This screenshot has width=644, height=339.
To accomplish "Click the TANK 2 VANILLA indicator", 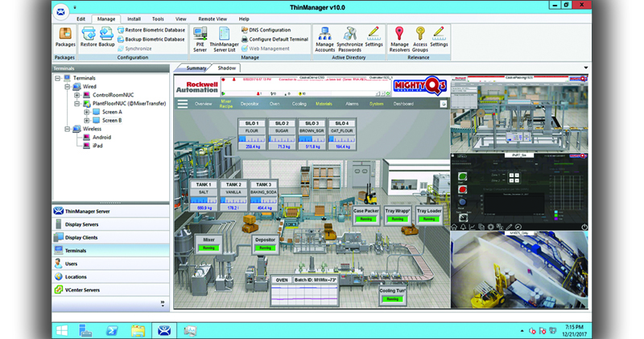I will 233,196.
